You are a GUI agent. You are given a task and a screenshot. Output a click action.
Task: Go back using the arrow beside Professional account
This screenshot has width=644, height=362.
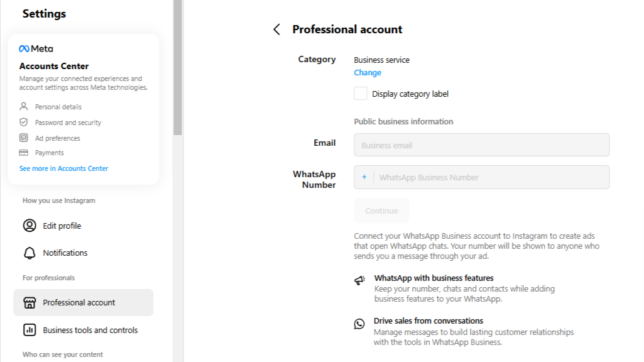[x=277, y=30]
